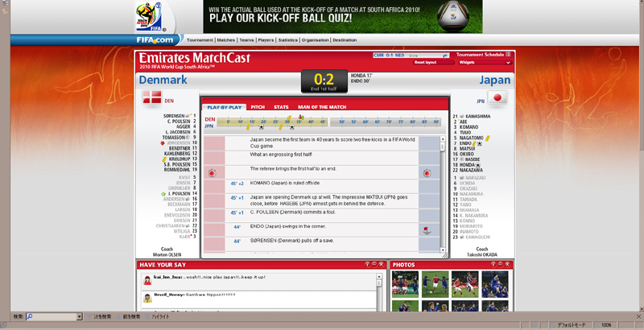This screenshot has width=644, height=330.
Task: Open the Organisation menu
Action: (x=315, y=39)
